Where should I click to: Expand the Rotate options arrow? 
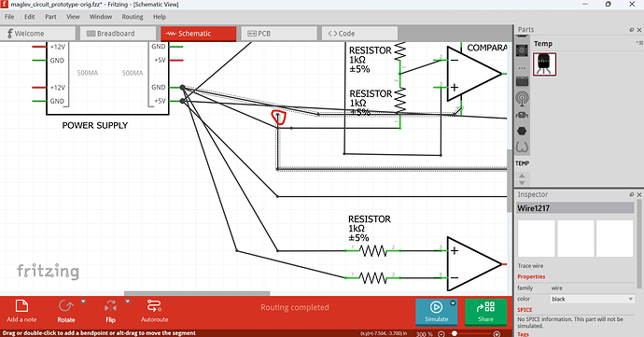(x=83, y=302)
